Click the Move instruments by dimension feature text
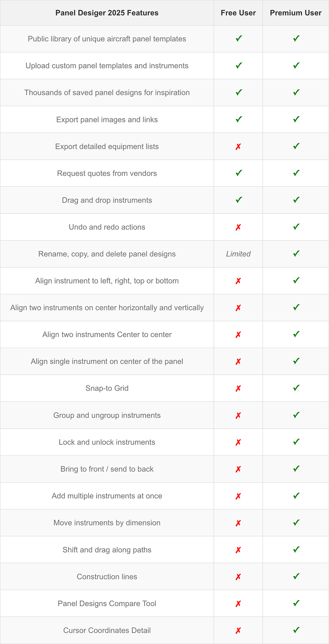The width and height of the screenshot is (329, 644). pos(107,523)
